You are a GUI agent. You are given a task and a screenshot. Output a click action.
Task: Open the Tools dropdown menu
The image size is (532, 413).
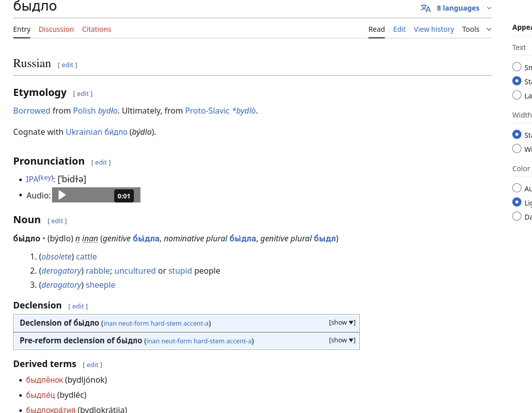(477, 29)
